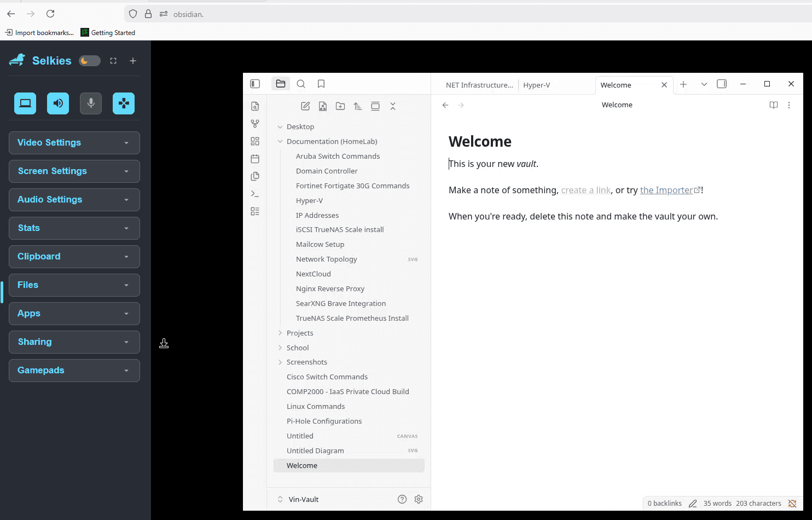Expand the Projects folder
812x520 pixels.
pos(299,333)
